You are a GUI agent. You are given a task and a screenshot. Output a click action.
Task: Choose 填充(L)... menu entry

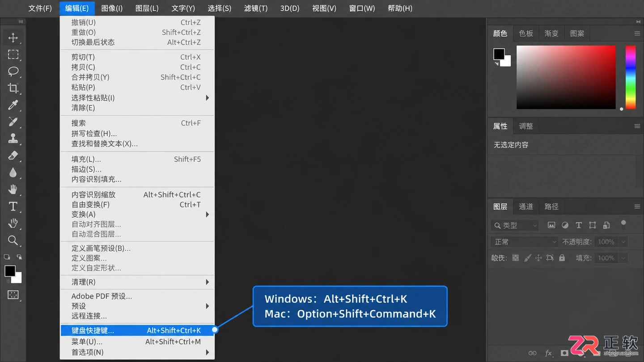pyautogui.click(x=137, y=159)
